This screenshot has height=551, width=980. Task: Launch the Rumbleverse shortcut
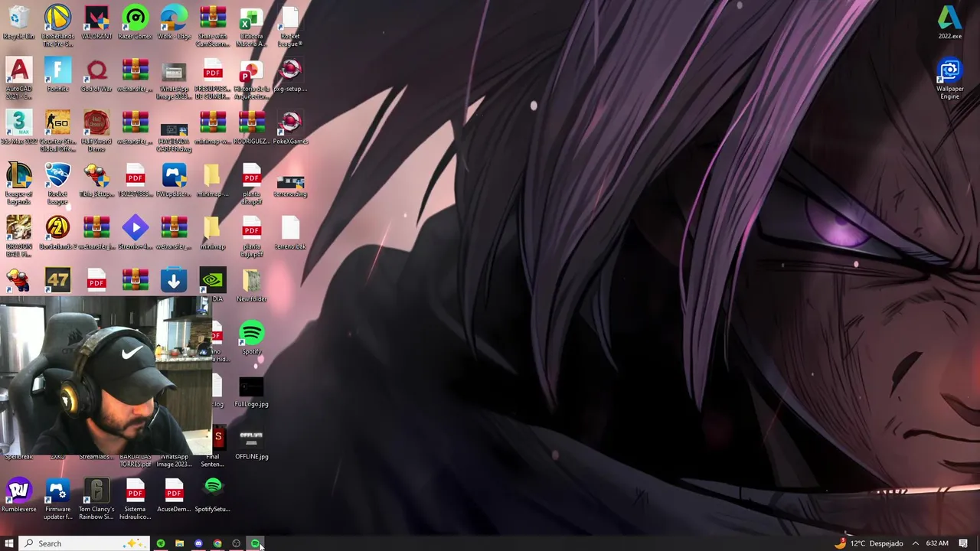pyautogui.click(x=19, y=495)
